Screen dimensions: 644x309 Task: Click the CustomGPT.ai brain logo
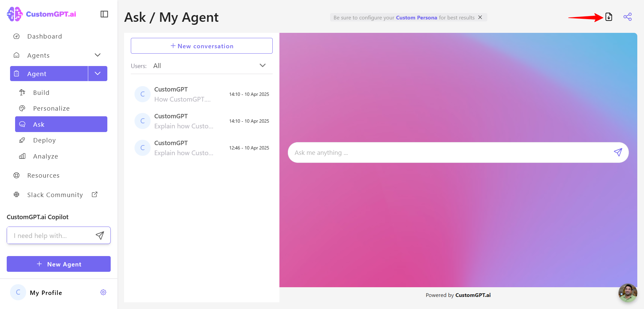point(15,14)
